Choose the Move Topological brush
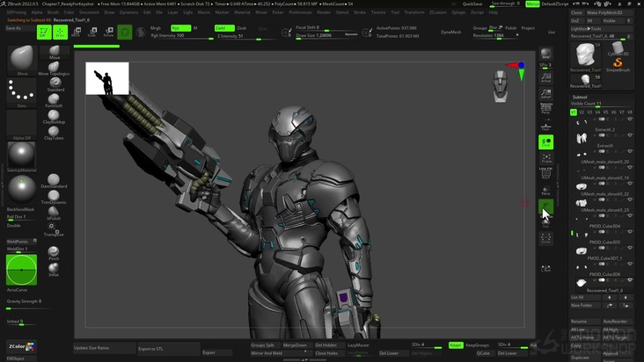Image resolution: width=644 pixels, height=362 pixels. 54,69
